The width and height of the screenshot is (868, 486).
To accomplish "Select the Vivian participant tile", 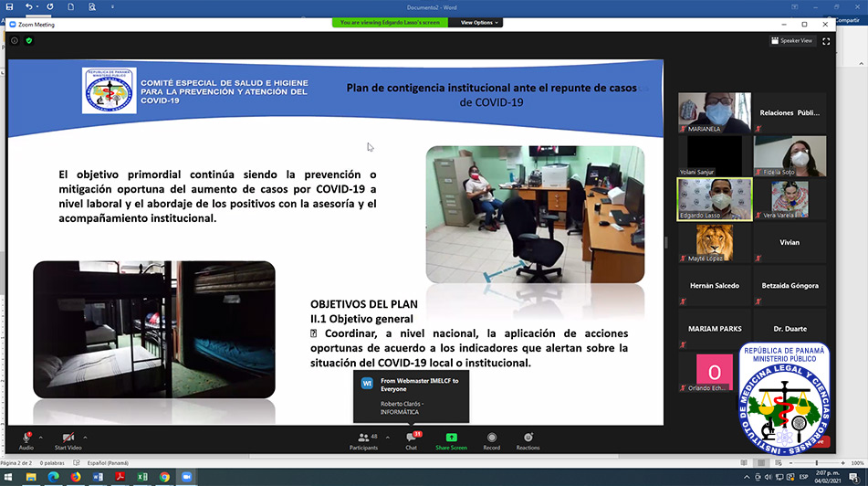I will click(x=790, y=242).
